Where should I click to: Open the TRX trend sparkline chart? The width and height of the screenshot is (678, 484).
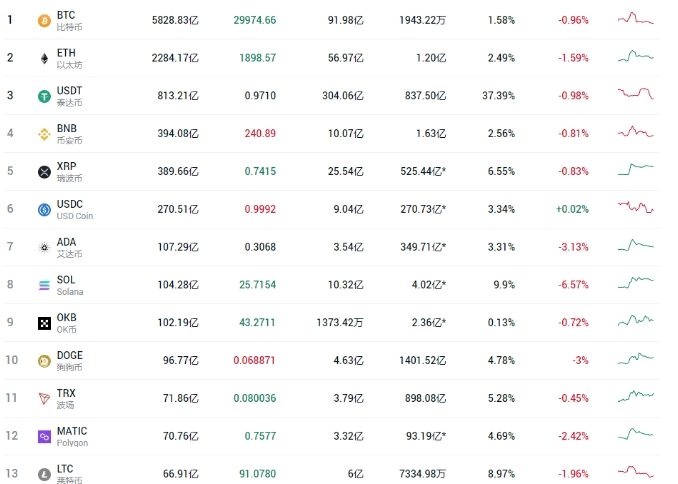coord(636,396)
